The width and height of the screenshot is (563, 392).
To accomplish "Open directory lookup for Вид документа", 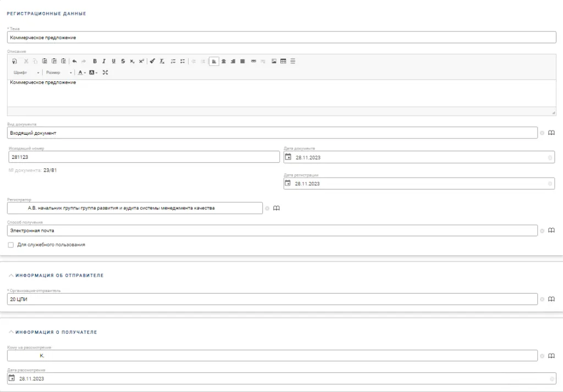I will point(551,133).
